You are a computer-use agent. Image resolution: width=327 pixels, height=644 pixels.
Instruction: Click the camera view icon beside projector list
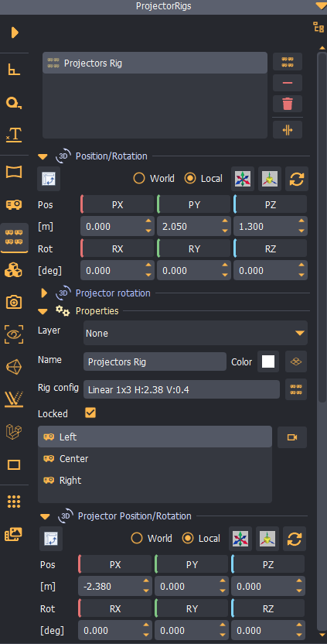point(292,437)
